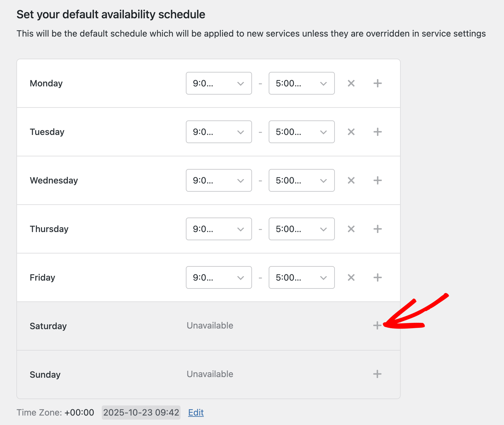
Task: Clear Thursday's time slot with X
Action: coord(351,229)
